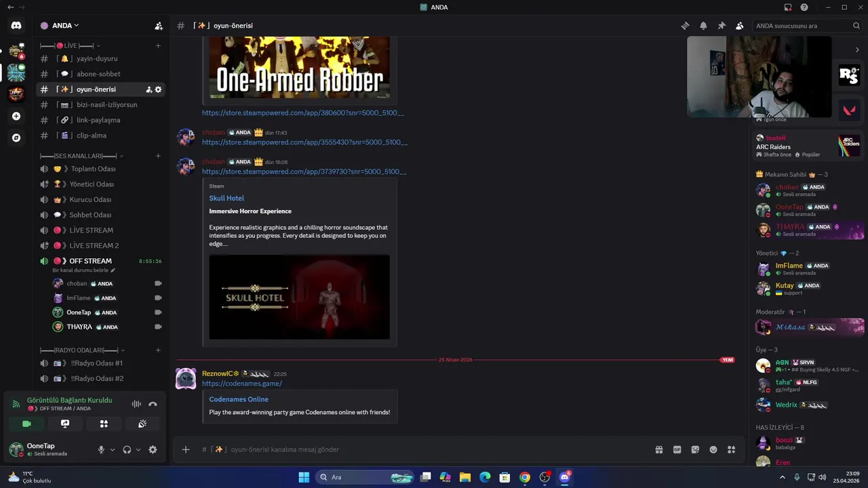Image resolution: width=868 pixels, height=488 pixels.
Task: Open Codenames Online embed title link
Action: coord(239,399)
